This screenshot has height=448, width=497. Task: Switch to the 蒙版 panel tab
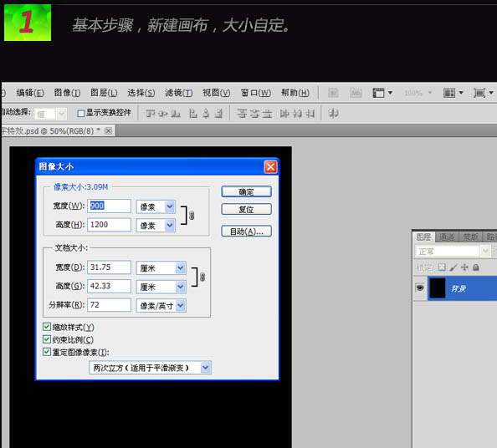470,237
